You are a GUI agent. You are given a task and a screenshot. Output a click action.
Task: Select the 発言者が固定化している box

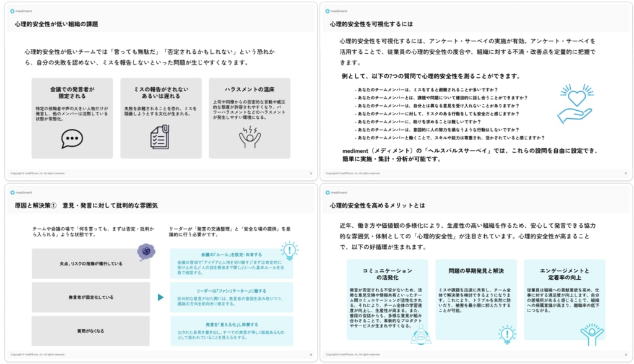91,297
